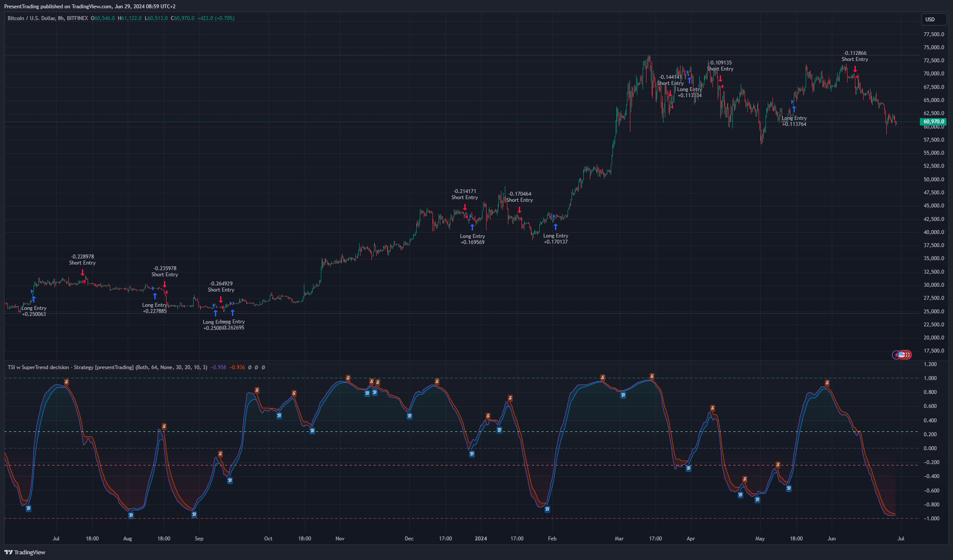This screenshot has height=560, width=953.
Task: Click the -0.112866 Short Entry label
Action: click(x=855, y=56)
